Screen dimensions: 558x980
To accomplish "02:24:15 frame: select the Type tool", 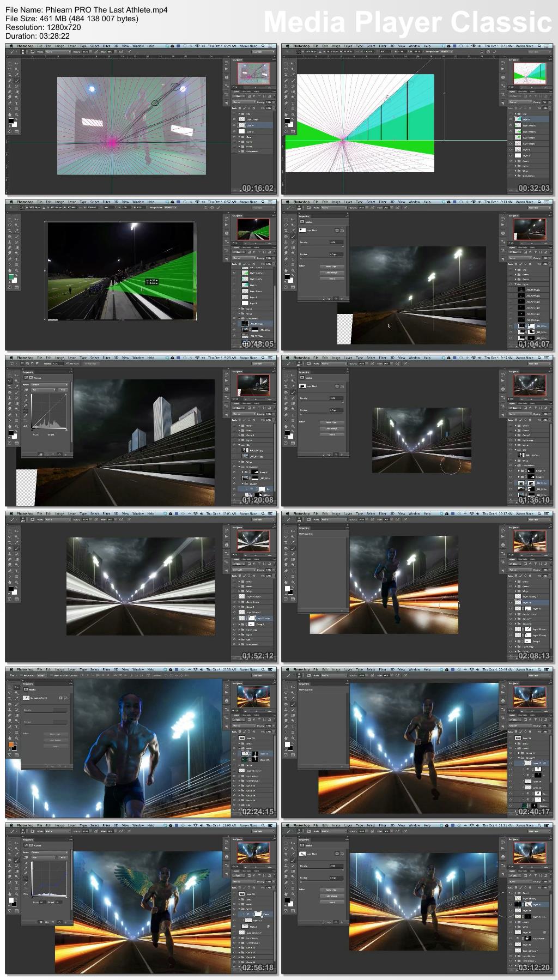I will [16, 727].
